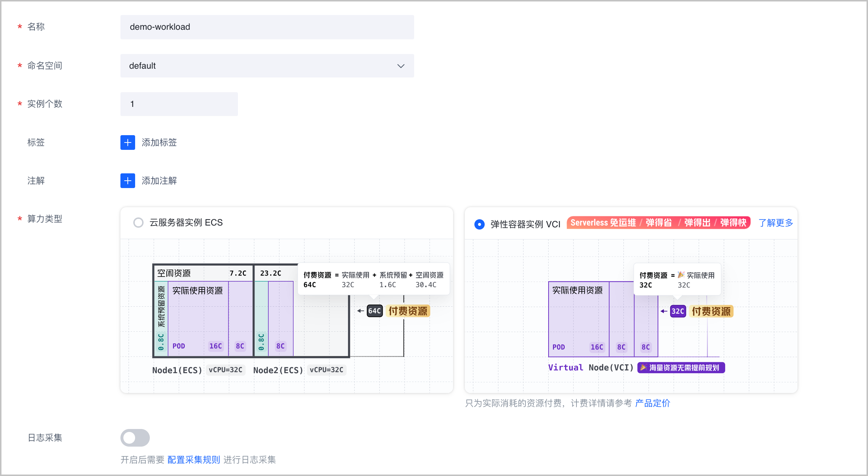Click the Node2(ECS) label
868x476 pixels.
278,370
